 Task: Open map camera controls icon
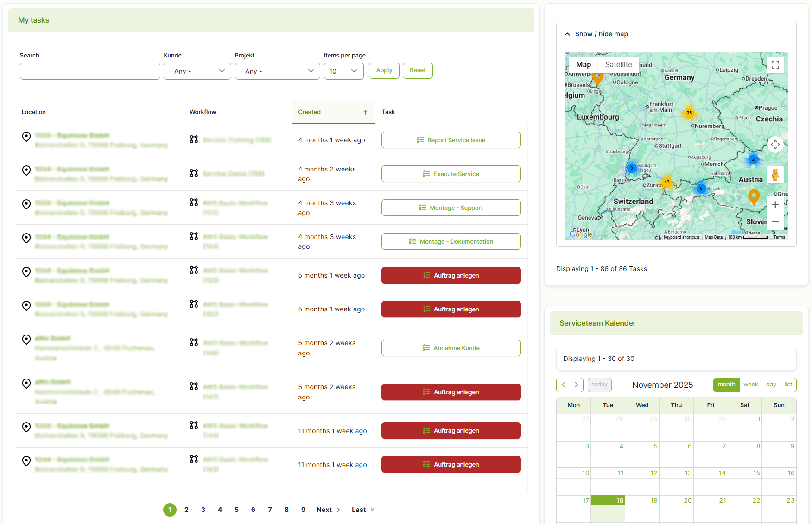click(x=775, y=145)
